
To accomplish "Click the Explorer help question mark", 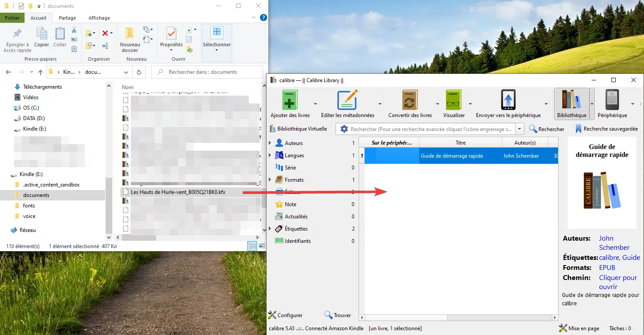I will click(263, 18).
